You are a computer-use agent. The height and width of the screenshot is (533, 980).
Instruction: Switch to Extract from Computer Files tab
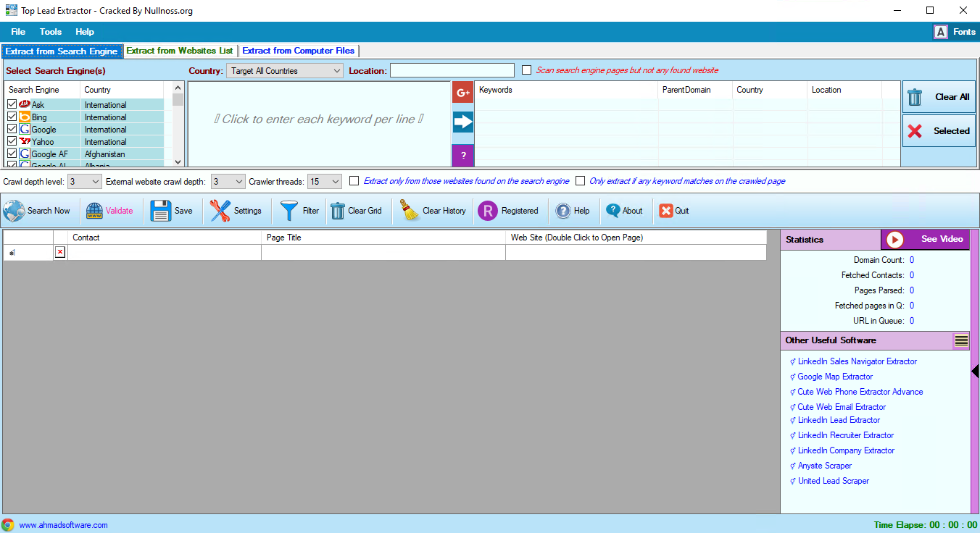point(299,51)
